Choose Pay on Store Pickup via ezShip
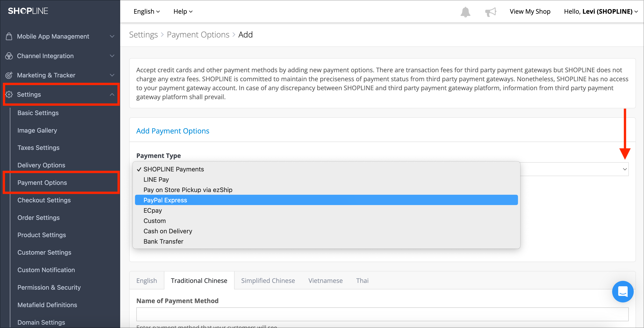 [326, 190]
